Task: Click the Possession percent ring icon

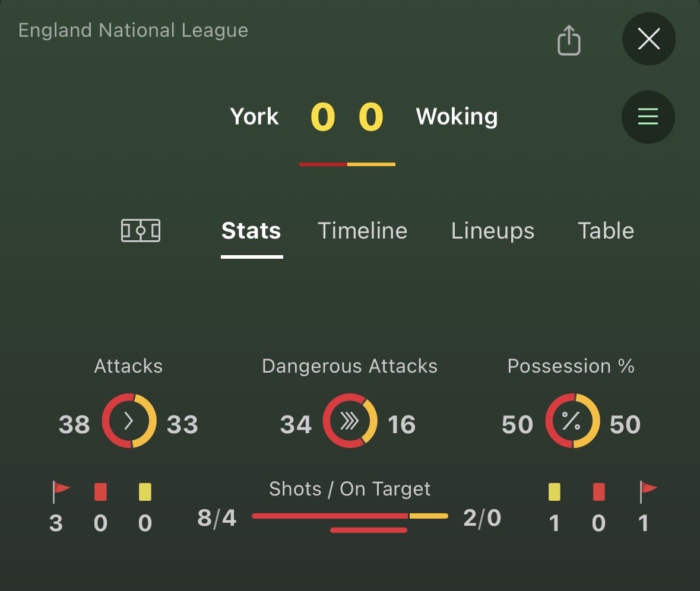Action: pos(572,421)
